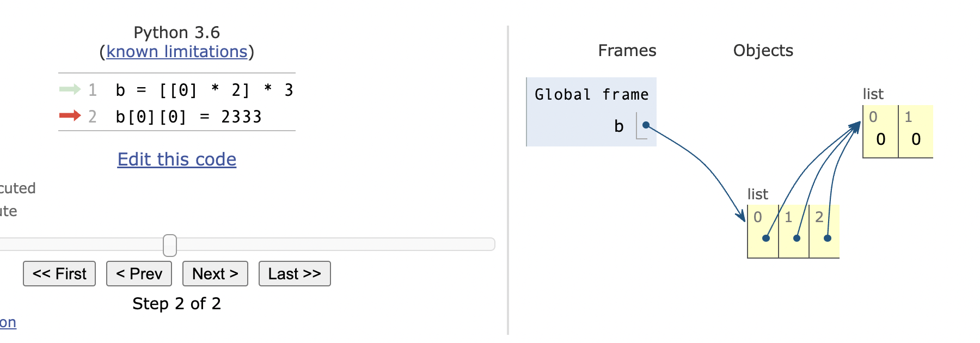Click the Objects column heading
Screen dimensions: 980x343
click(763, 51)
